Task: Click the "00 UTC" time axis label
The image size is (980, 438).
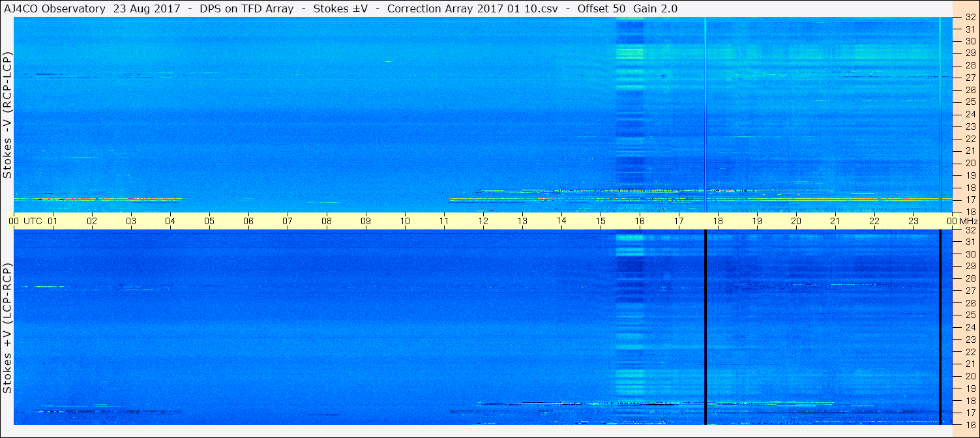Action: coord(25,221)
